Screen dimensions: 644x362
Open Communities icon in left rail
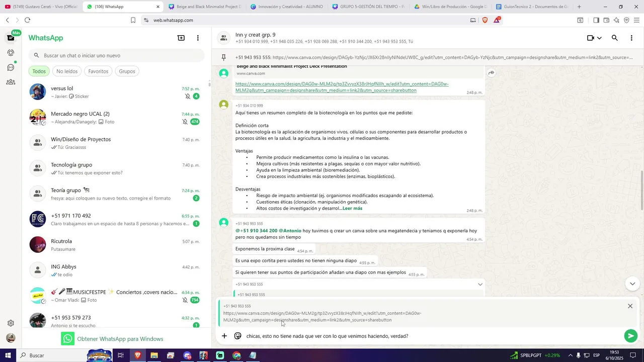point(11,81)
